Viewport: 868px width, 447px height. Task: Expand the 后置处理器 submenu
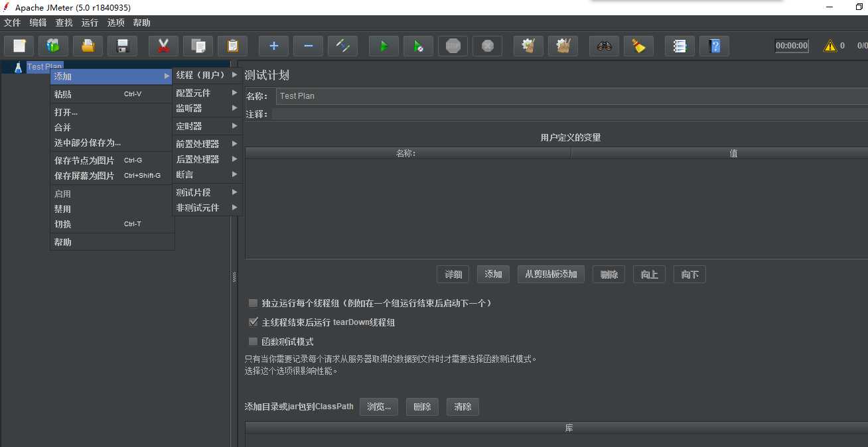(x=207, y=159)
